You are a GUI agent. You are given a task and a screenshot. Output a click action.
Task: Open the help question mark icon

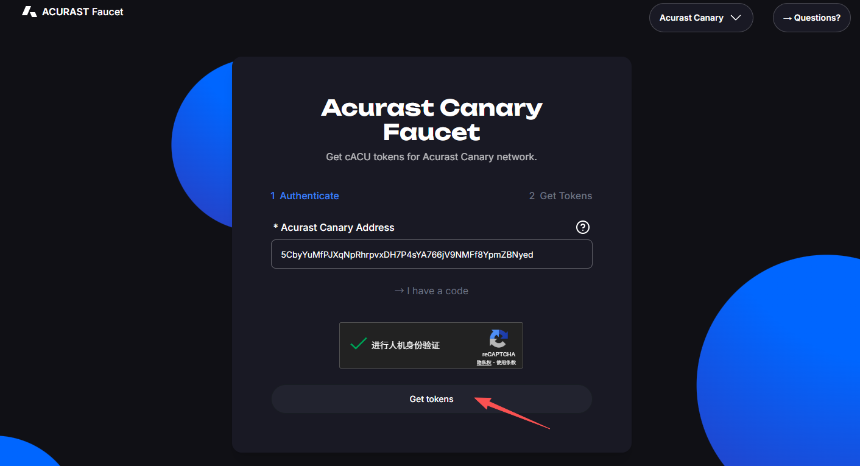(582, 227)
